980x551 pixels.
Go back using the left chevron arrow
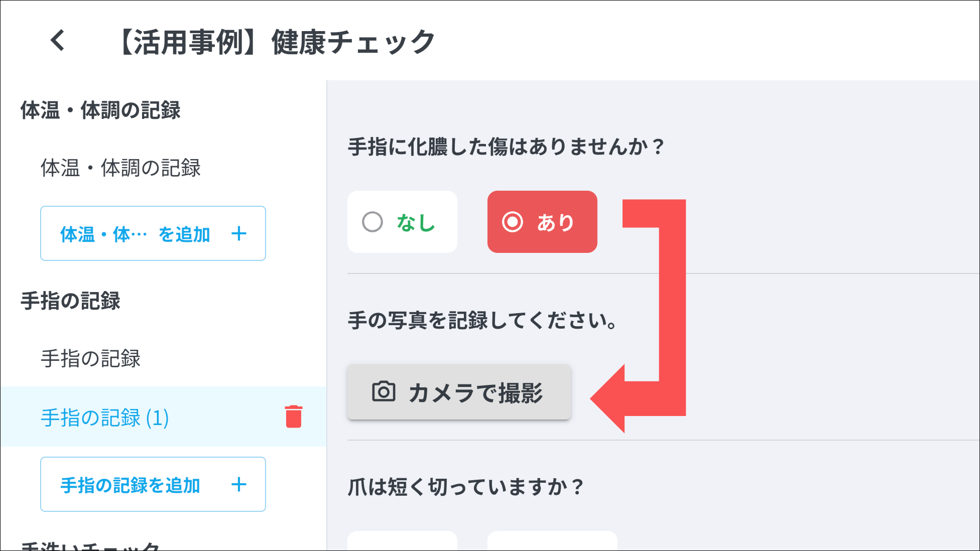coord(58,41)
